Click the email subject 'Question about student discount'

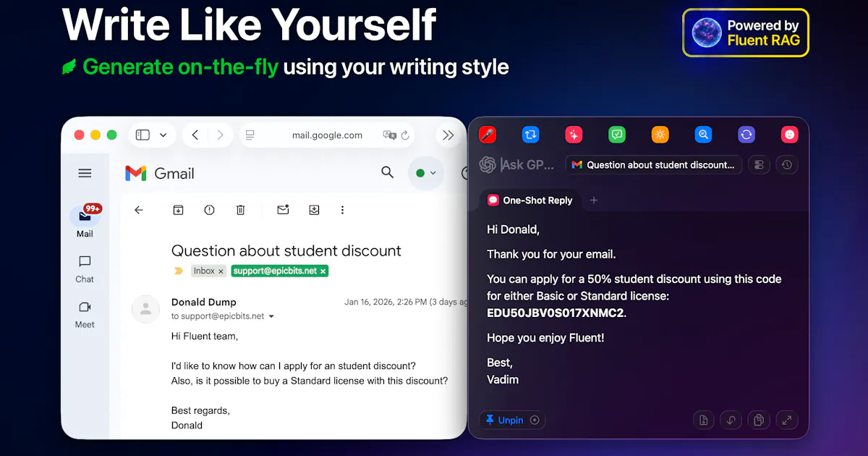click(x=286, y=251)
